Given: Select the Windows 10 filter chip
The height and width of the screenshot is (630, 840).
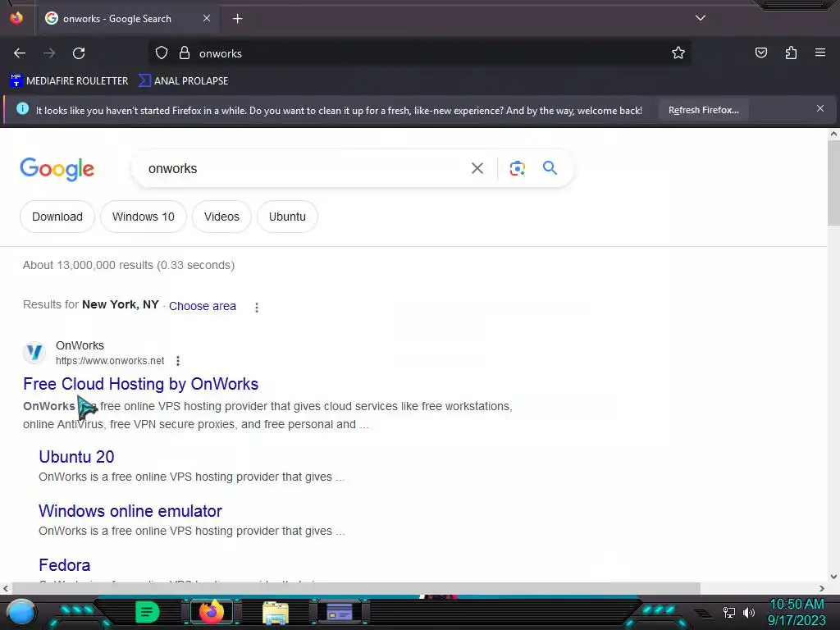Looking at the screenshot, I should 143,217.
